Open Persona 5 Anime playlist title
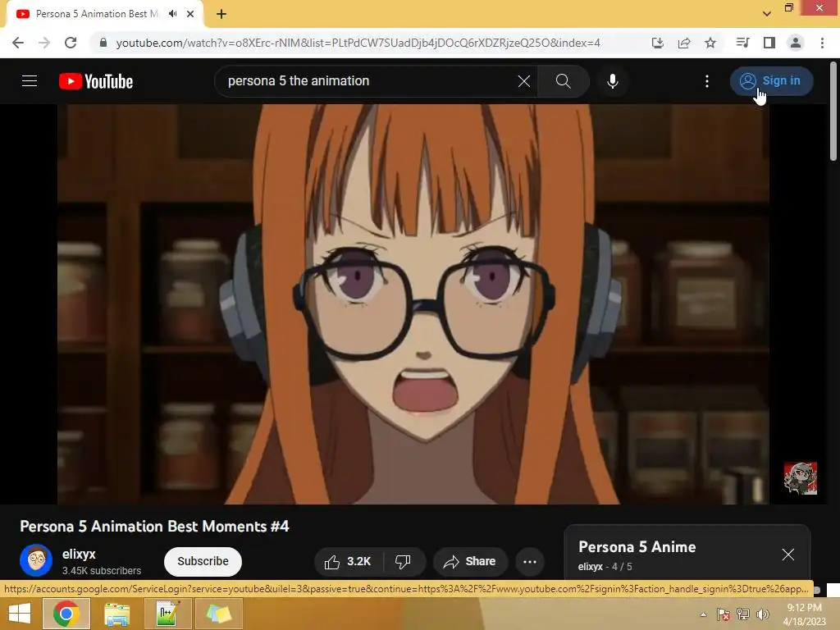Screen dimensions: 840x630 click(x=637, y=547)
